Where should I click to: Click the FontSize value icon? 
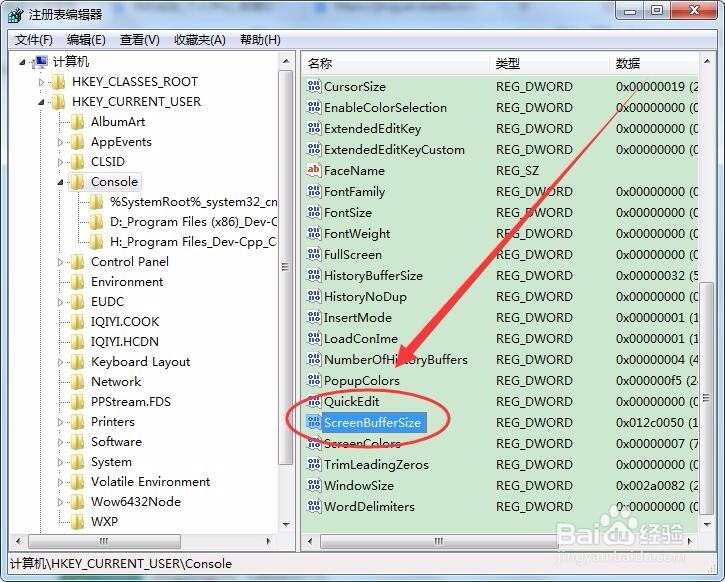click(313, 212)
